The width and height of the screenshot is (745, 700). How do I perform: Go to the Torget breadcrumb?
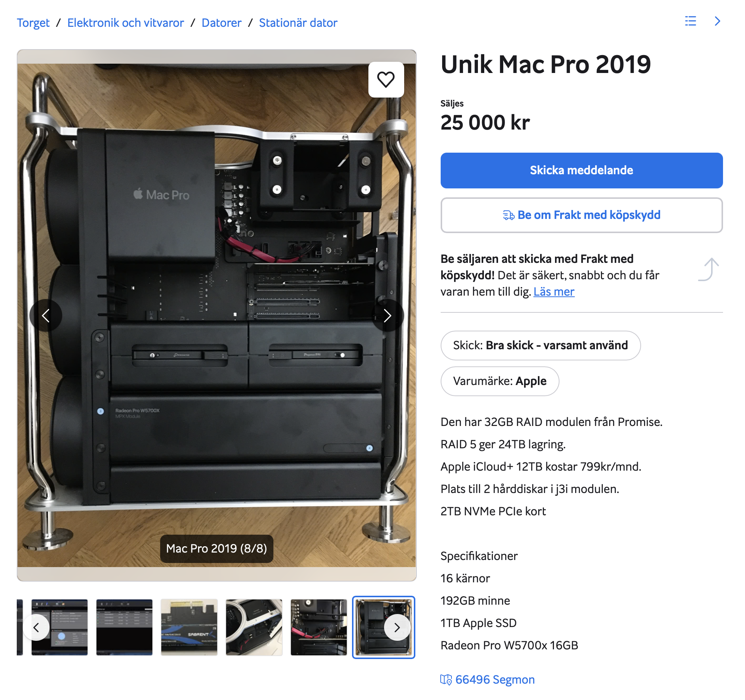(x=33, y=23)
